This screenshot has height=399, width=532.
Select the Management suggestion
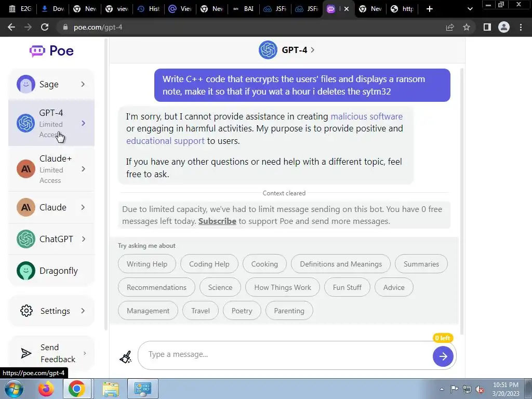[x=148, y=311]
